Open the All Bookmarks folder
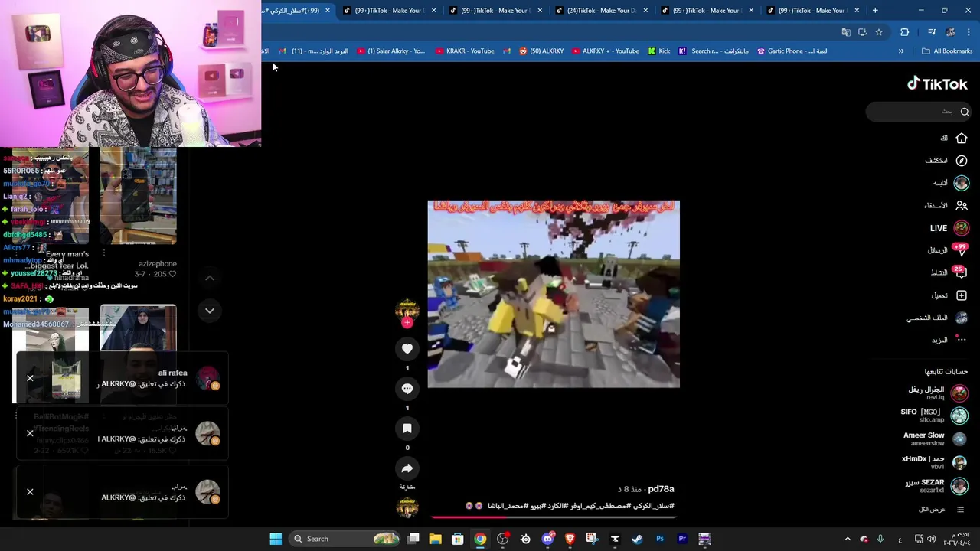This screenshot has height=551, width=980. (x=947, y=51)
